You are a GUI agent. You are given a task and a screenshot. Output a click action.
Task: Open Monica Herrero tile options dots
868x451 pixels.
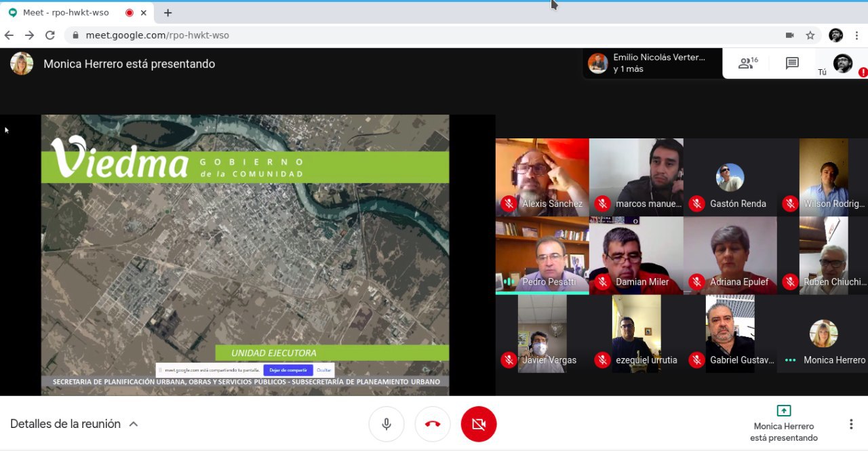point(790,360)
